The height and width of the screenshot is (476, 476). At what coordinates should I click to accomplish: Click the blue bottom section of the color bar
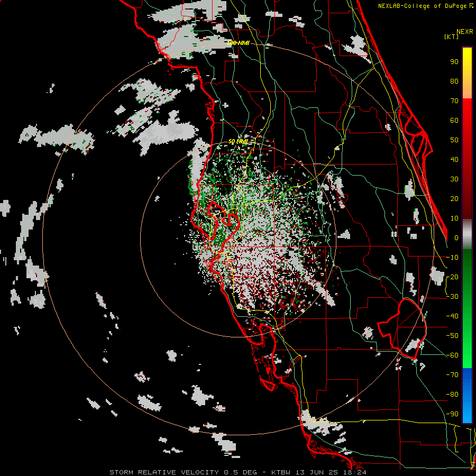[x=467, y=396]
